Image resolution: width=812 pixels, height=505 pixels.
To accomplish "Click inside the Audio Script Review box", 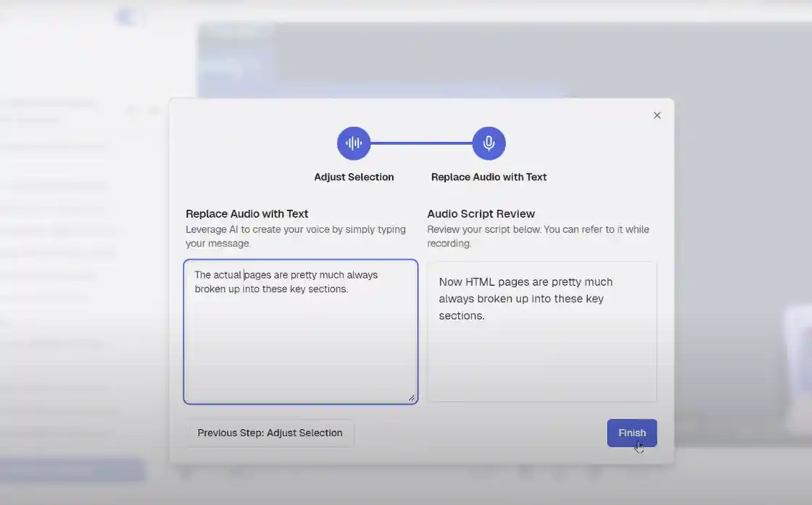I will [x=542, y=355].
